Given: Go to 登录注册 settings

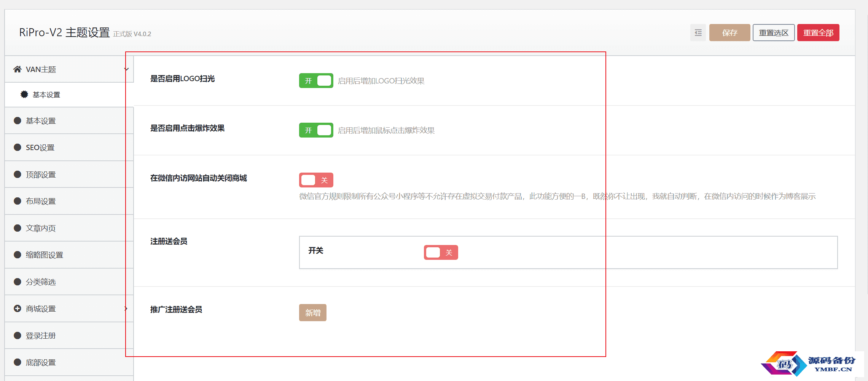Looking at the screenshot, I should (69, 336).
